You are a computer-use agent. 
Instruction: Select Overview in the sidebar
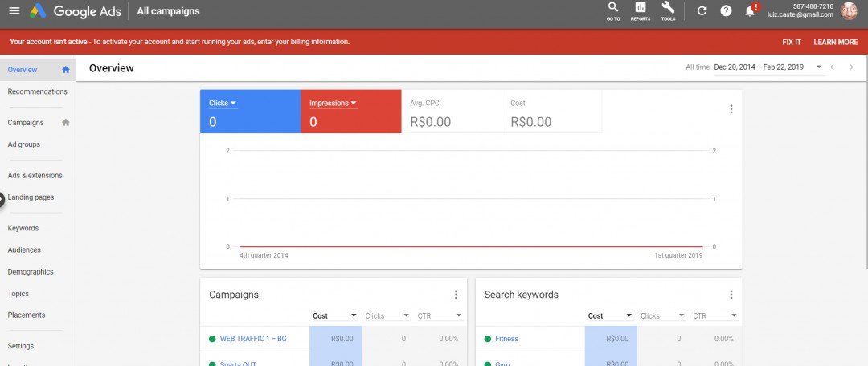pos(23,70)
